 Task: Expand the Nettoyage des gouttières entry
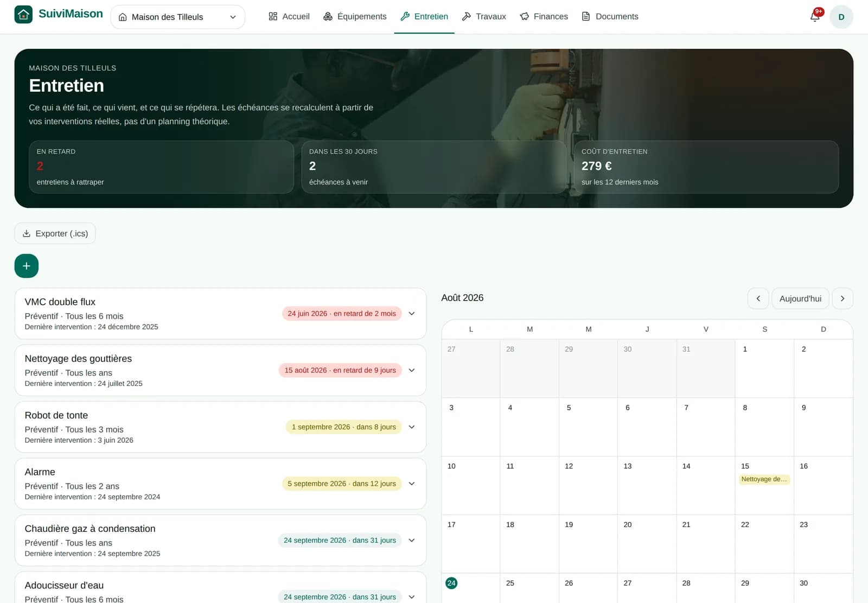(412, 370)
